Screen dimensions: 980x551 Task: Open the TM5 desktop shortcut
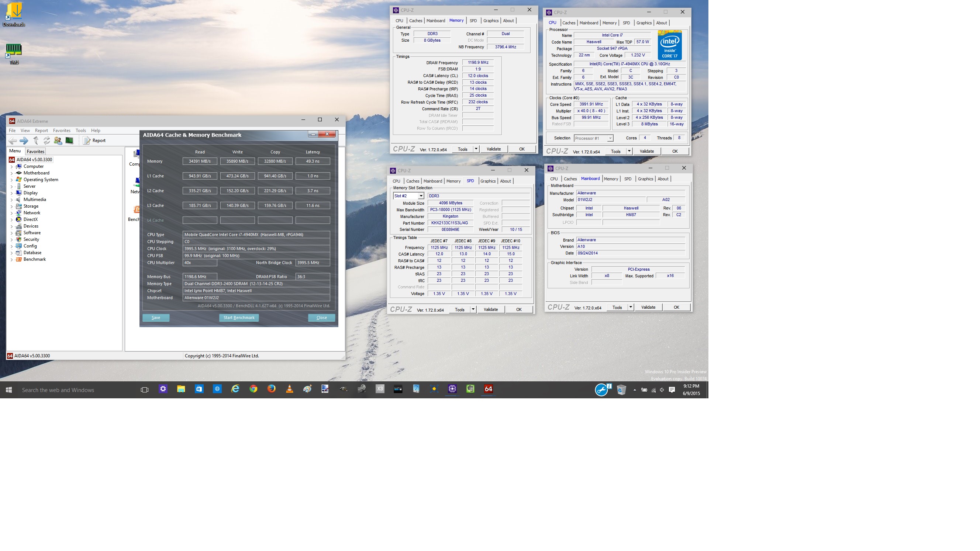coord(14,54)
